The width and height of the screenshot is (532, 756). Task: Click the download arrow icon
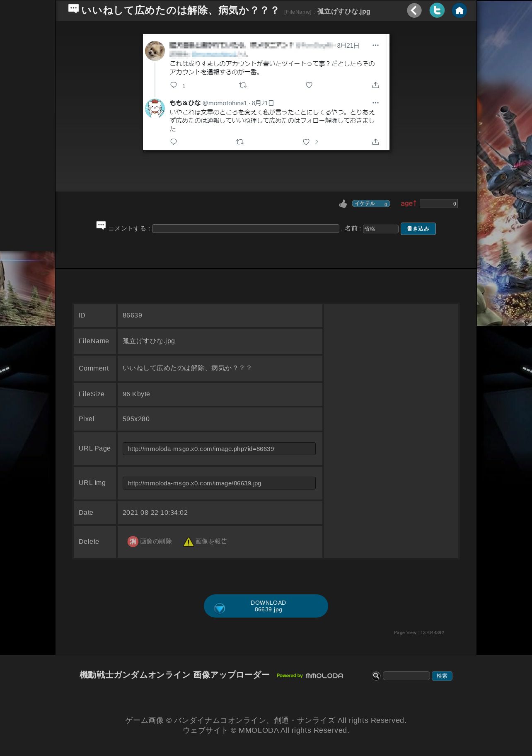[220, 608]
